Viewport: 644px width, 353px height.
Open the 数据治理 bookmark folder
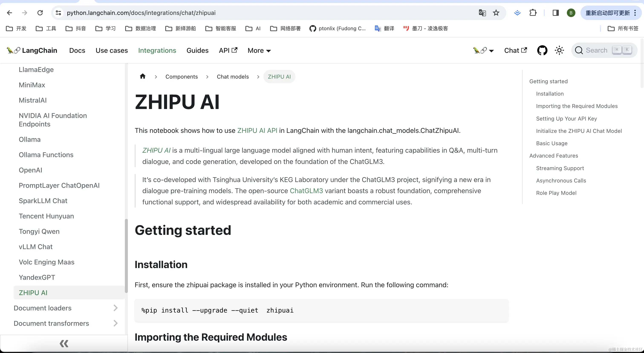(x=140, y=29)
